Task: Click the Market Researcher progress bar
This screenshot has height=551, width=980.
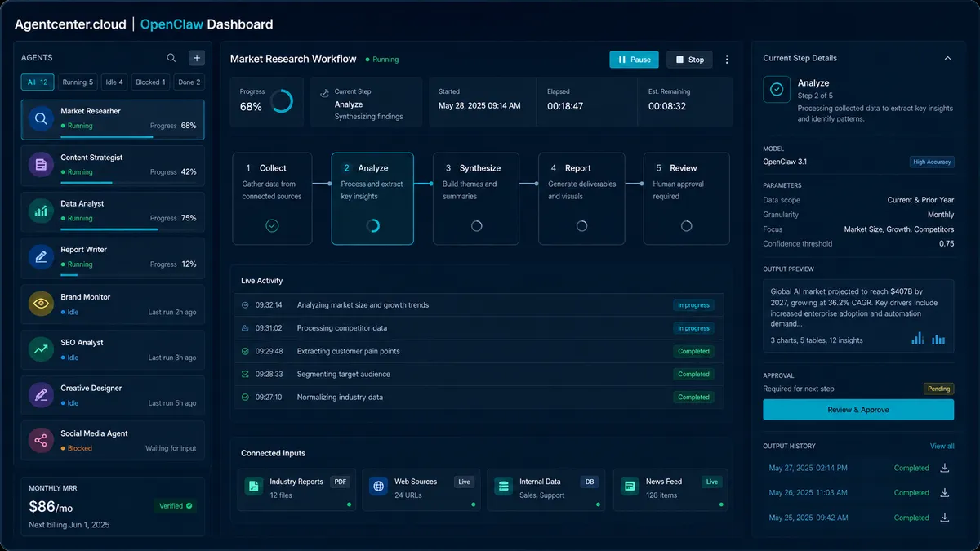Action: click(128, 137)
